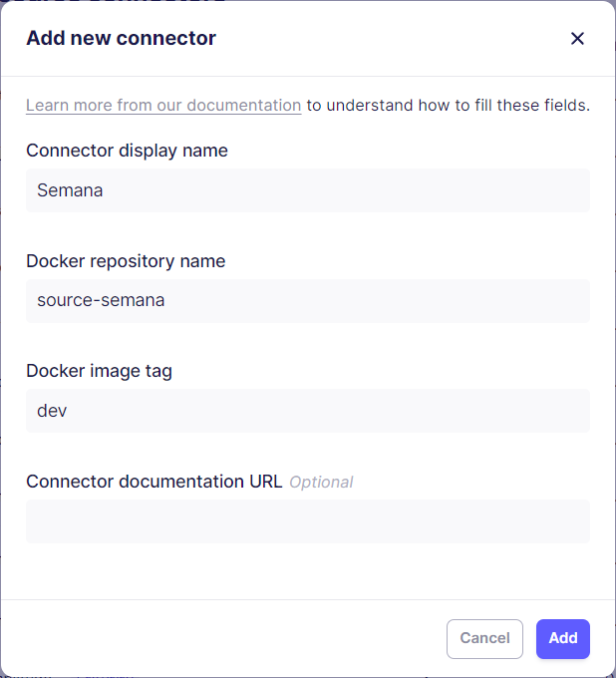Click the "Docker image tag" label

point(99,371)
